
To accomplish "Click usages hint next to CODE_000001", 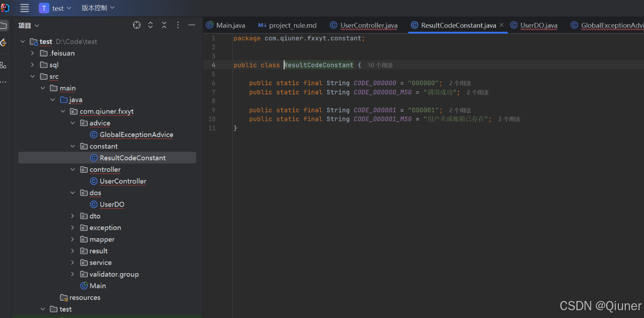I will 460,110.
